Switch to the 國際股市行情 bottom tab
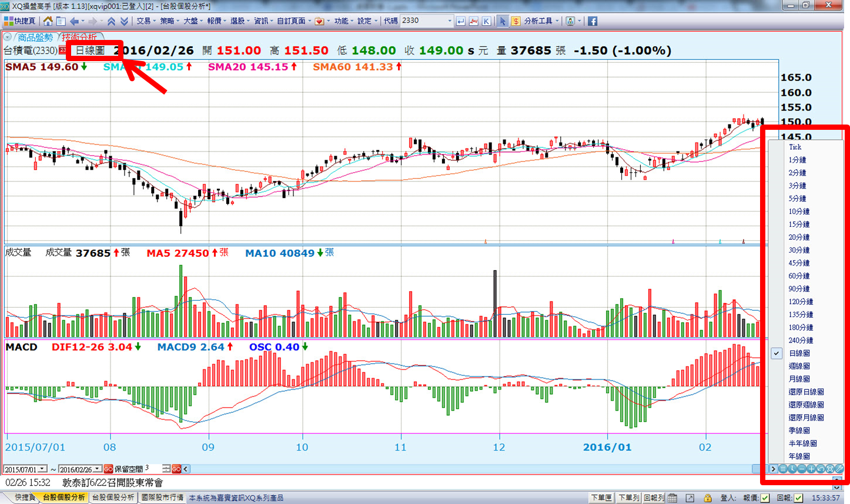850x504 pixels. [x=162, y=498]
